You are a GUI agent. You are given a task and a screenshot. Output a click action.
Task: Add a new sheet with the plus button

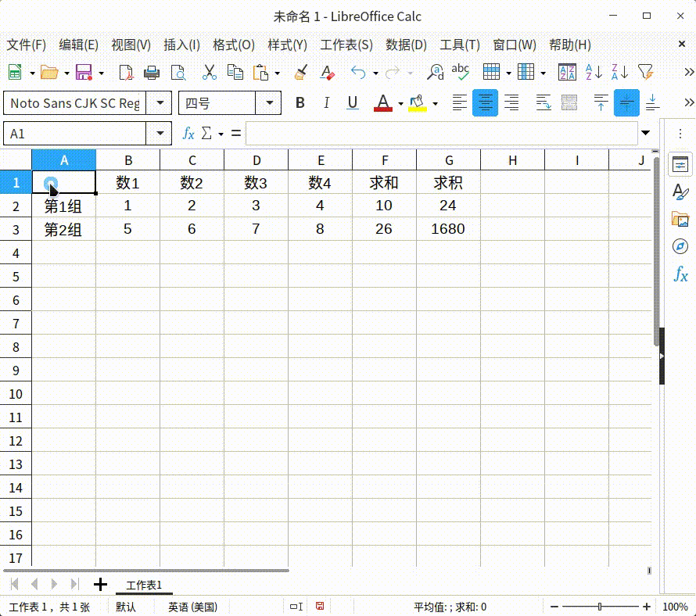100,584
